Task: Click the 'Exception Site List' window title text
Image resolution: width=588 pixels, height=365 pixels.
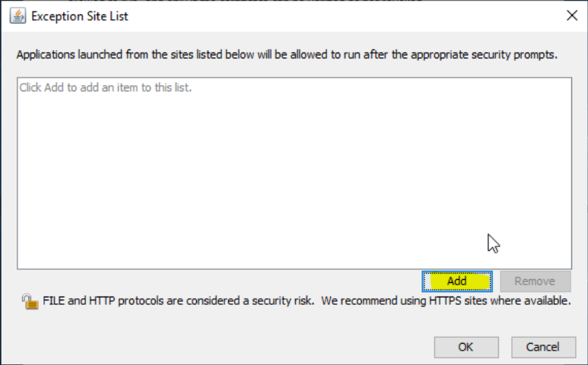Action: (x=80, y=17)
